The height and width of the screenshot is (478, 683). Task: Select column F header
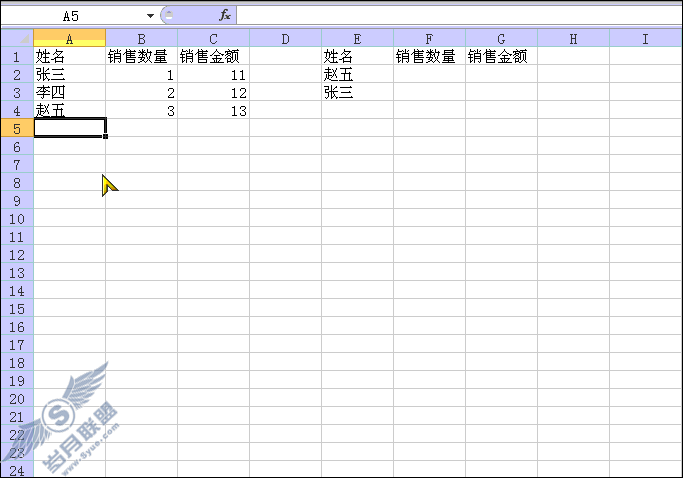coord(429,38)
